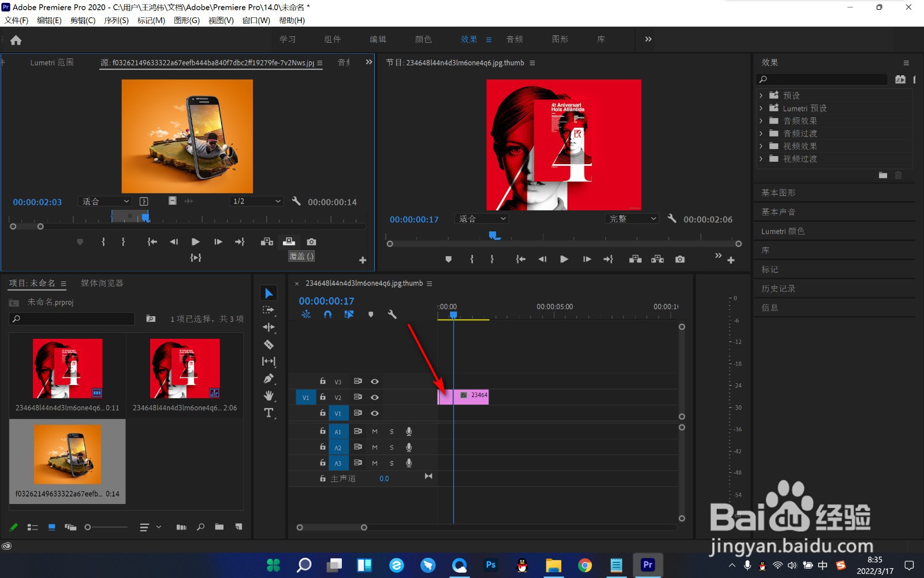This screenshot has height=578, width=924.
Task: Open the timeline display settings wrench
Action: 392,314
